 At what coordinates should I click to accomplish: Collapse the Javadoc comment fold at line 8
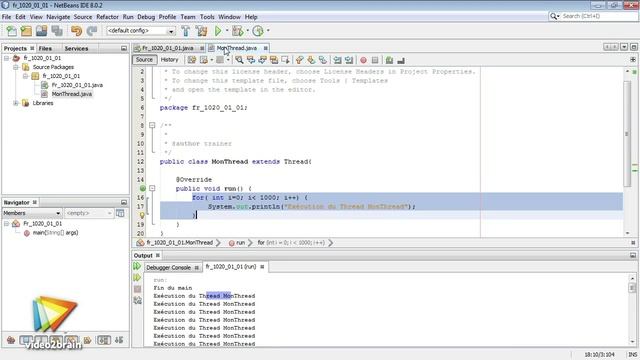pos(152,125)
